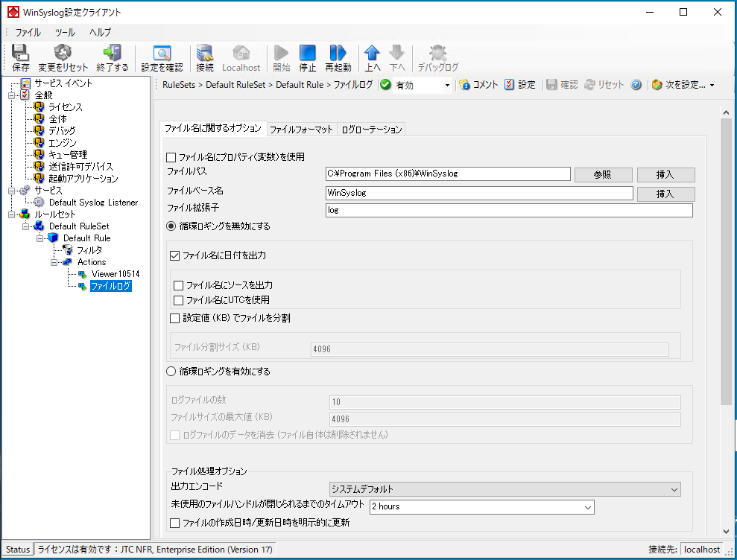Viewport: 737px width, 560px height.
Task: Open the ファイル menu
Action: click(28, 33)
